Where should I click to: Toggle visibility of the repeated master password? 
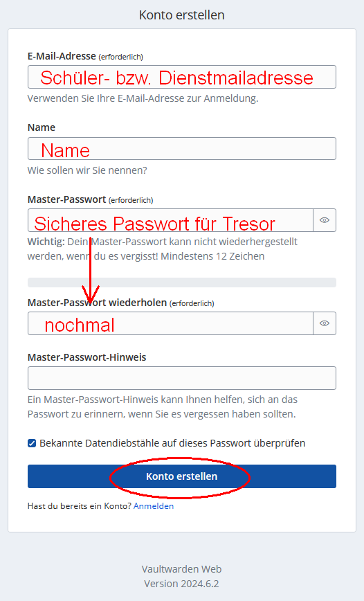[x=325, y=323]
